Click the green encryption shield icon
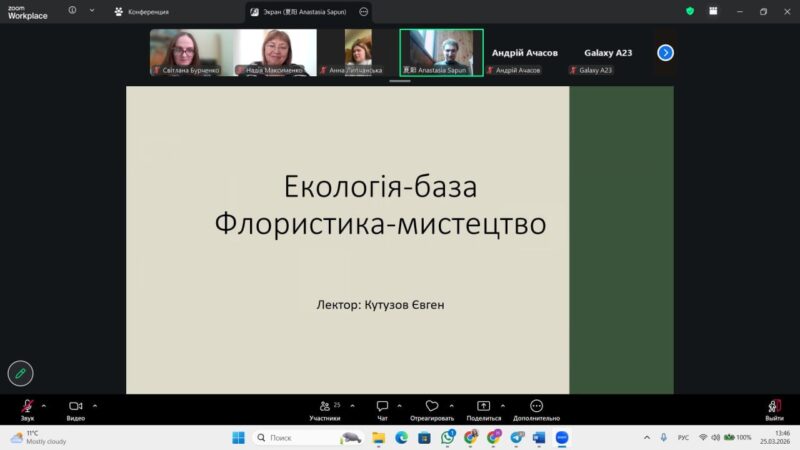The width and height of the screenshot is (800, 450). tap(689, 11)
